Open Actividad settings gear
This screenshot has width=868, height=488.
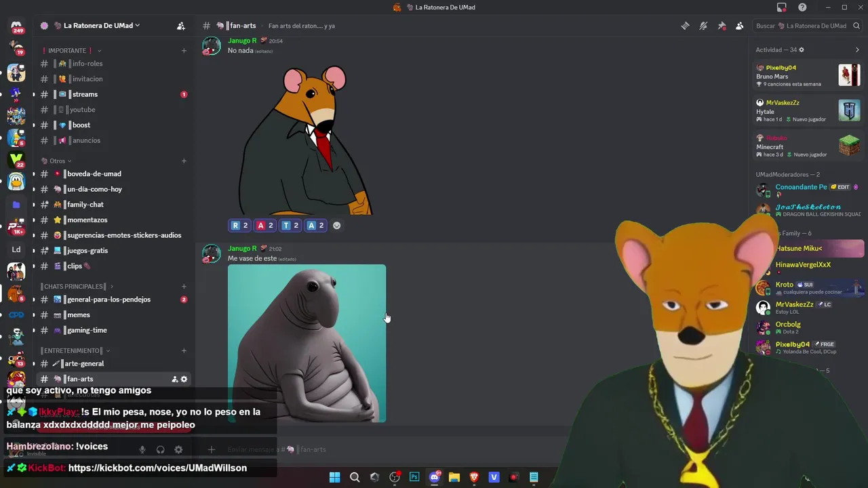tap(802, 50)
